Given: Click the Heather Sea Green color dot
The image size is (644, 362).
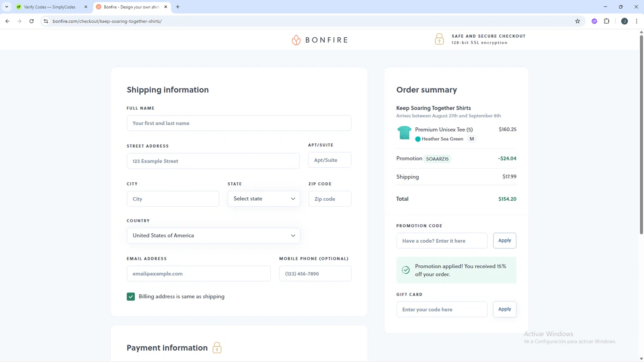Looking at the screenshot, I should point(418,139).
